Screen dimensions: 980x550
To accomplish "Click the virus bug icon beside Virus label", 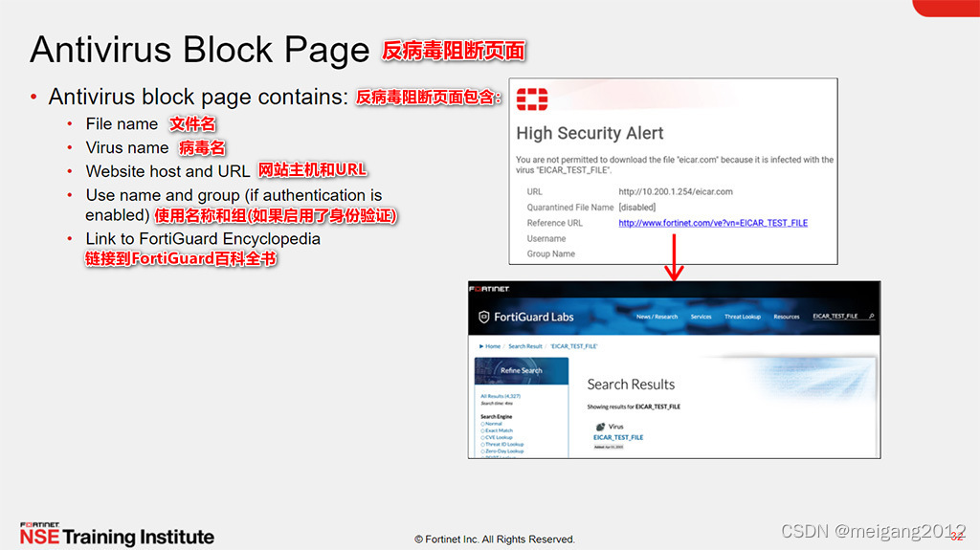I will [x=601, y=427].
